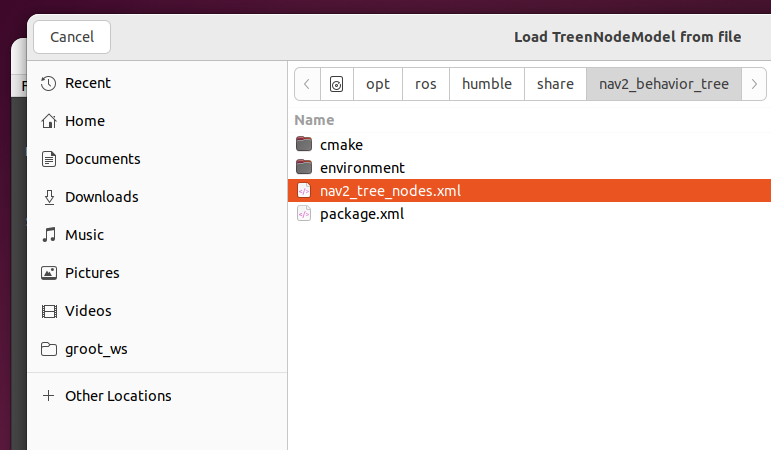
Task: Click the Recent clock icon in sidebar
Action: pyautogui.click(x=49, y=83)
